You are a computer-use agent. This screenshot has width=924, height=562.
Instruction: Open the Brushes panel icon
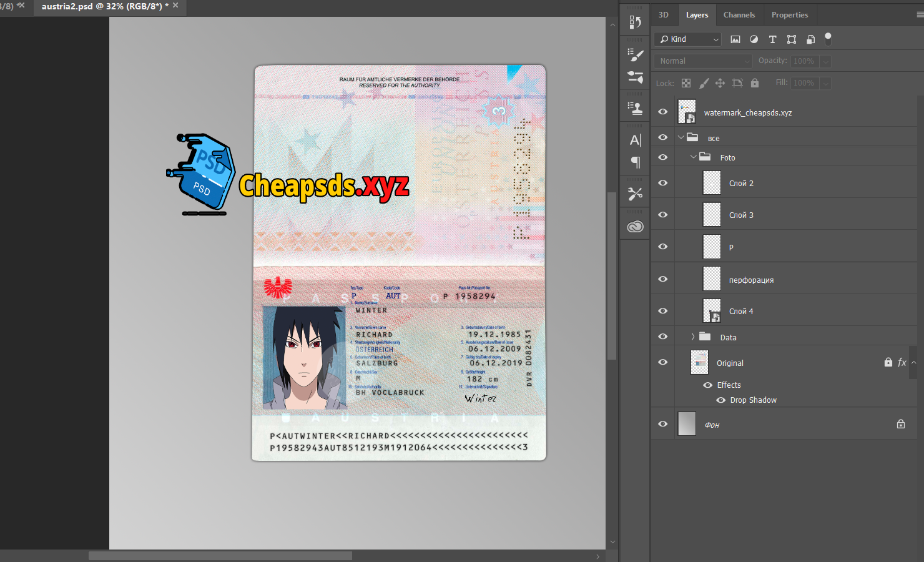pos(636,56)
